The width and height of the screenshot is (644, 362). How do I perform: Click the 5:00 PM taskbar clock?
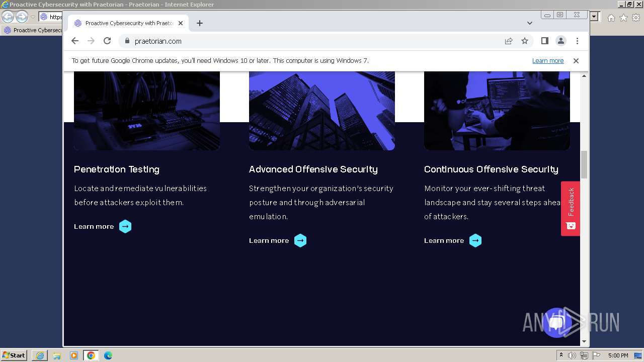click(x=618, y=355)
